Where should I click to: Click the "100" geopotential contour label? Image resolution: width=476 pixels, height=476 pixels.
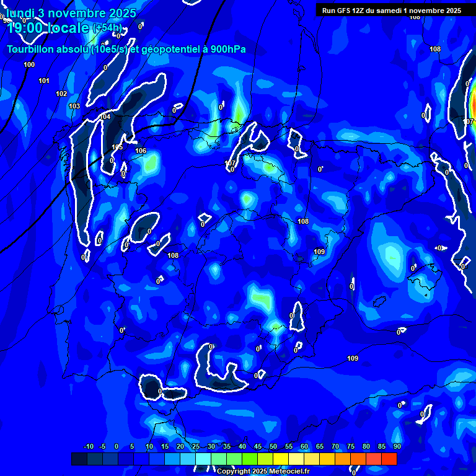click(29, 64)
